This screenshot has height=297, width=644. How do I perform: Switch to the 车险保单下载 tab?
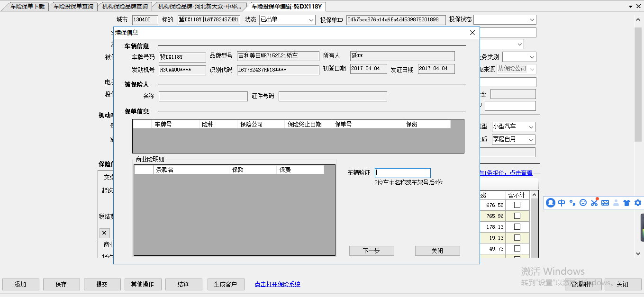27,7
